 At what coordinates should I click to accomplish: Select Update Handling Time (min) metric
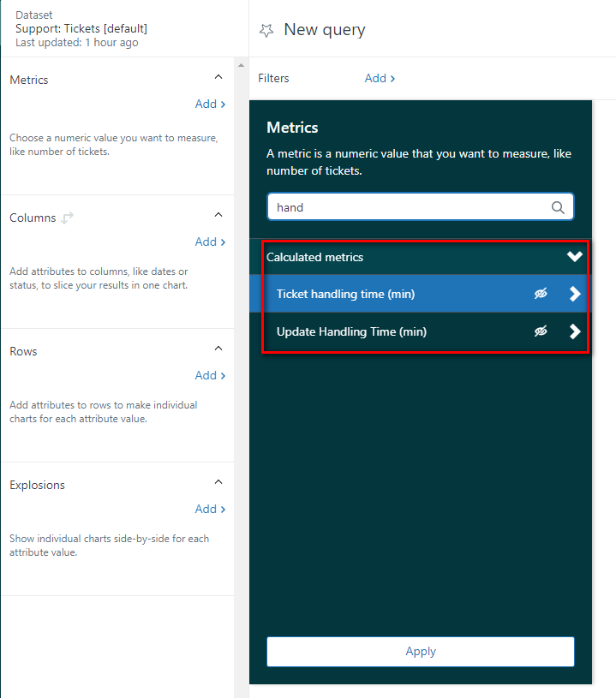[x=351, y=331]
